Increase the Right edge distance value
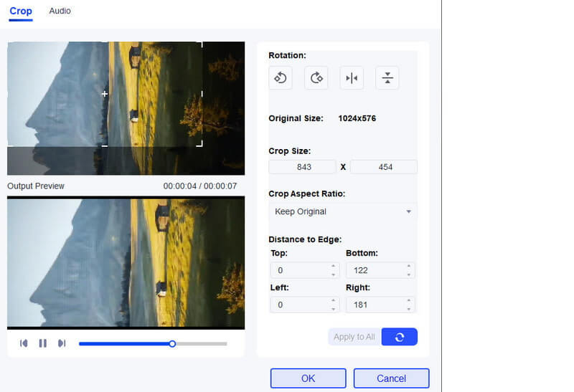Screen dimensions: 574x392 coord(409,301)
